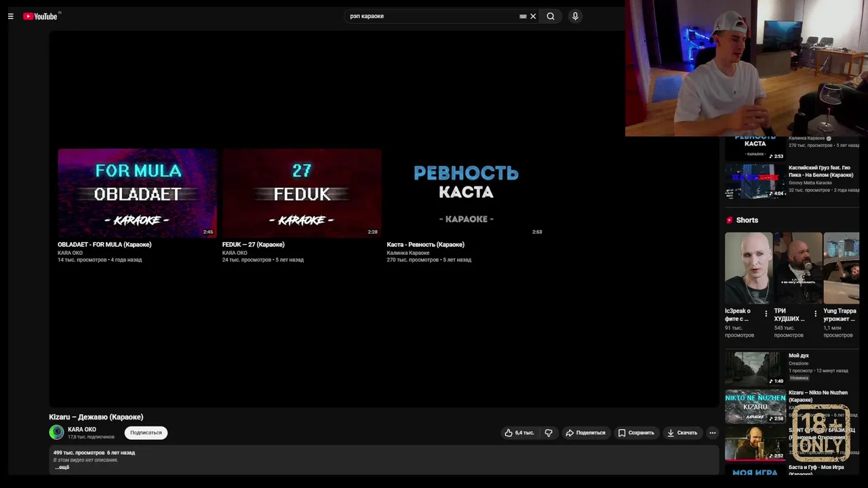Click the 'На Белом' sidebar video thumbnail
This screenshot has width=868, height=488.
(755, 181)
